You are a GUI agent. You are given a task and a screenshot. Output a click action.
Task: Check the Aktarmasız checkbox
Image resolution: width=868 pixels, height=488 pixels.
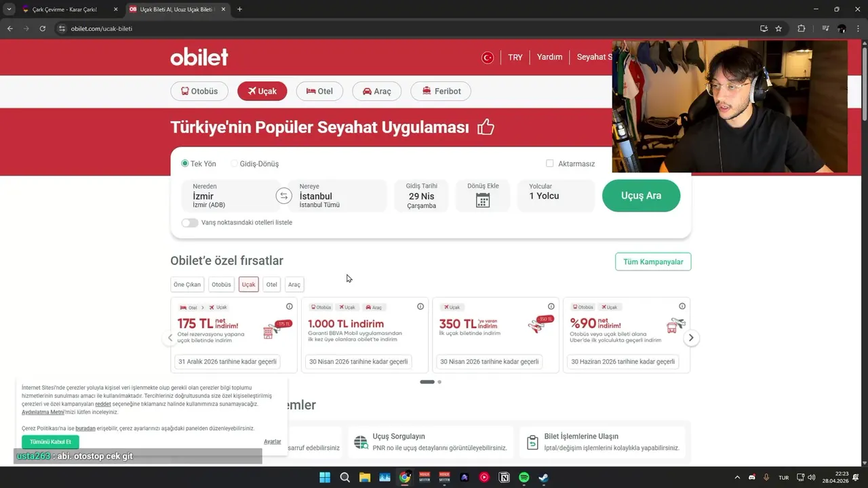(x=550, y=163)
